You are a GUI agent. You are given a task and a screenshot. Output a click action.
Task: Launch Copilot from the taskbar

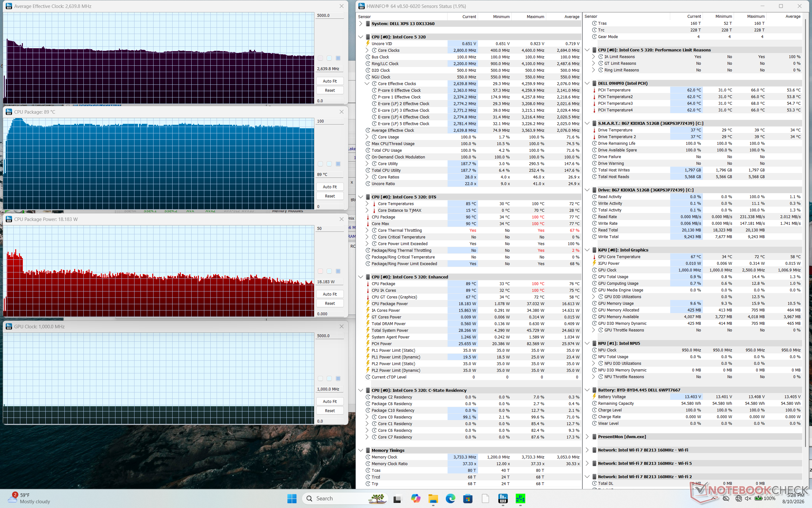pyautogui.click(x=416, y=498)
